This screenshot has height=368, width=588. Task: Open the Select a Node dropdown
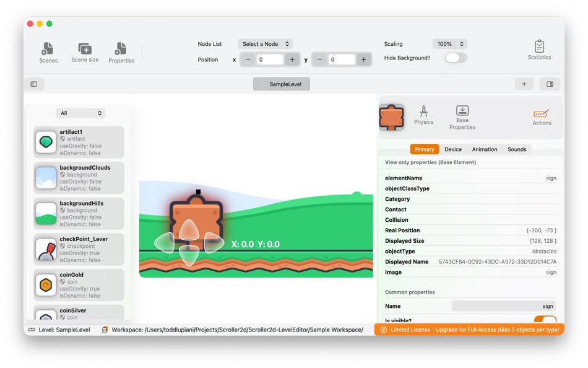click(x=266, y=43)
